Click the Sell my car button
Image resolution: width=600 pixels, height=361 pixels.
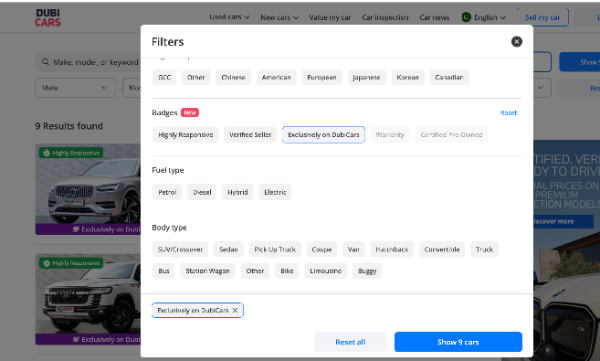pos(542,17)
